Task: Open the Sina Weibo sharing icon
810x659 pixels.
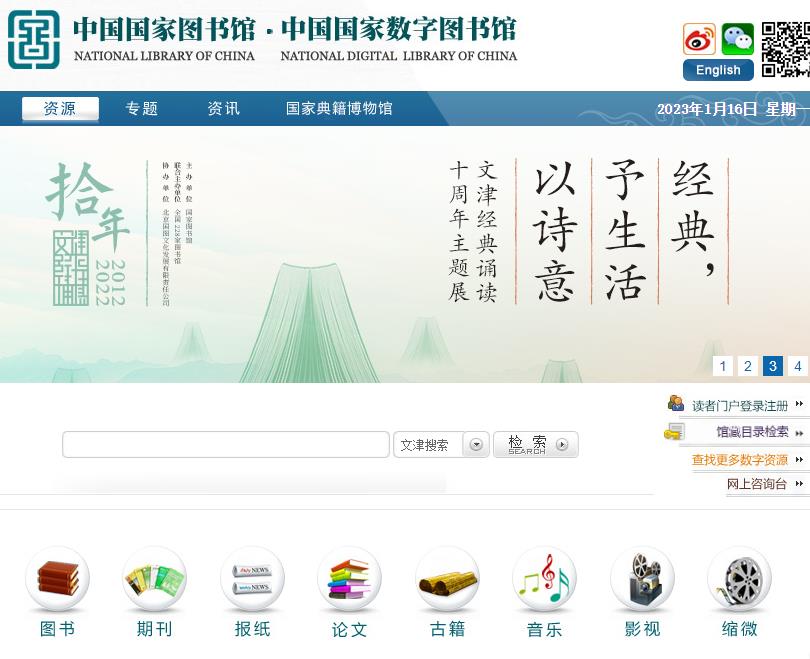Action: click(x=699, y=40)
